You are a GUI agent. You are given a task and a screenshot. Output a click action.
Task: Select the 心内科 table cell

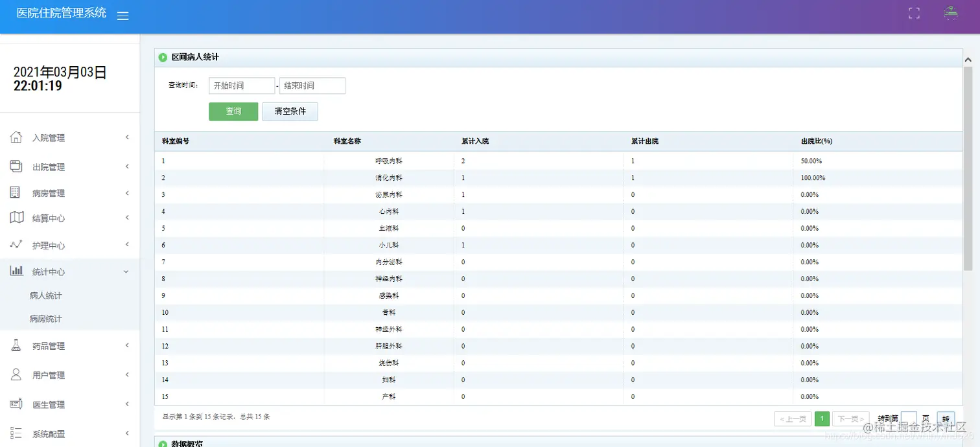pos(389,211)
